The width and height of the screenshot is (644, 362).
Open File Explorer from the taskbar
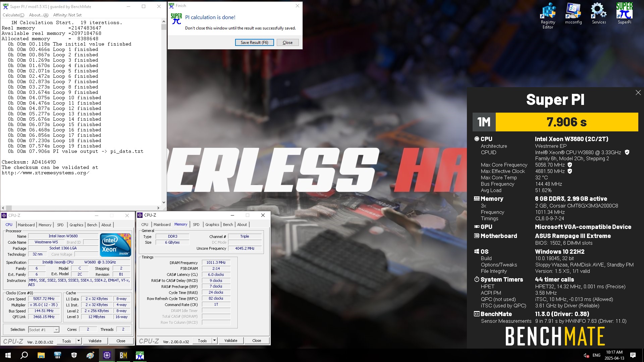(x=41, y=355)
